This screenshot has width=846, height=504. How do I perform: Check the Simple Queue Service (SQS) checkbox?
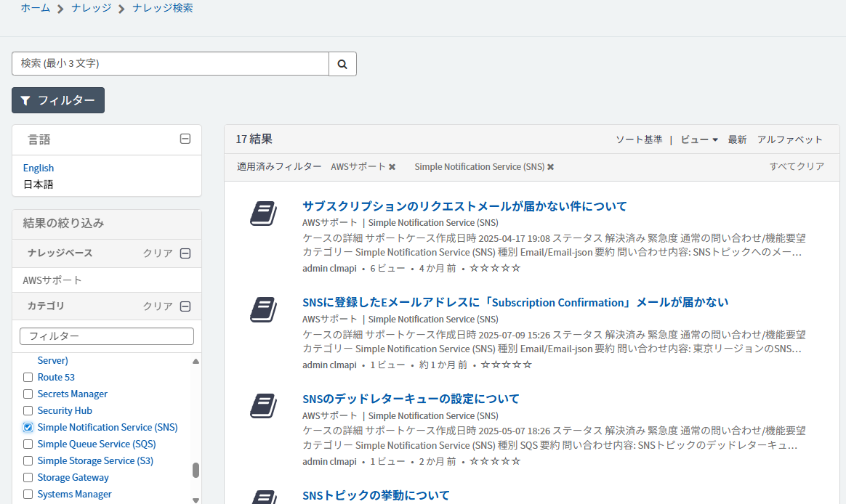point(28,444)
